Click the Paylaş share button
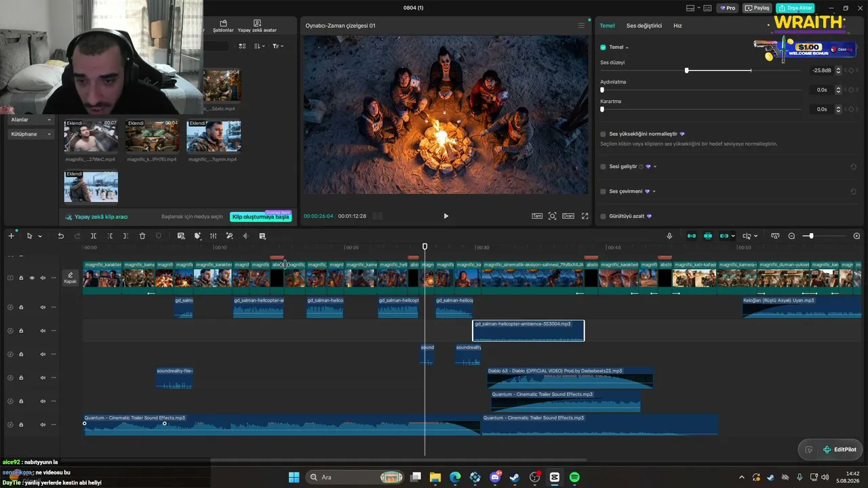 (x=757, y=8)
